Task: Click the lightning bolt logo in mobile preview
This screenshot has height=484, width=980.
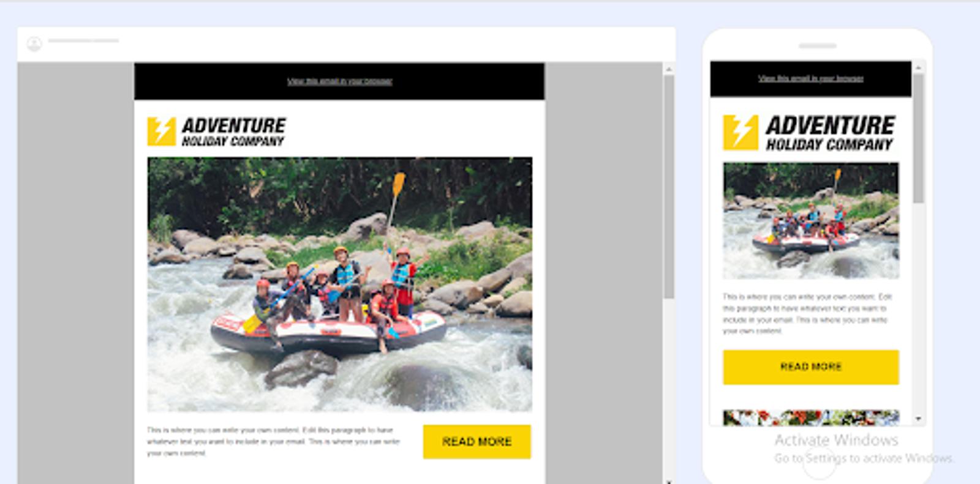Action: click(x=741, y=132)
